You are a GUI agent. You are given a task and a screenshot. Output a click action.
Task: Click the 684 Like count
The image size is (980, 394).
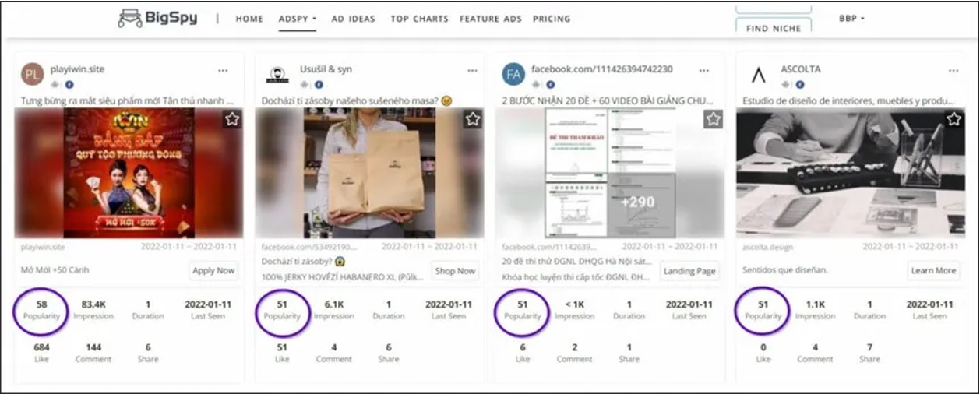point(42,347)
